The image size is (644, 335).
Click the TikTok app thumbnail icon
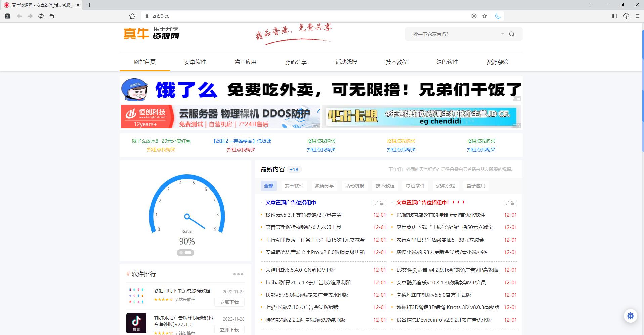coord(136,323)
